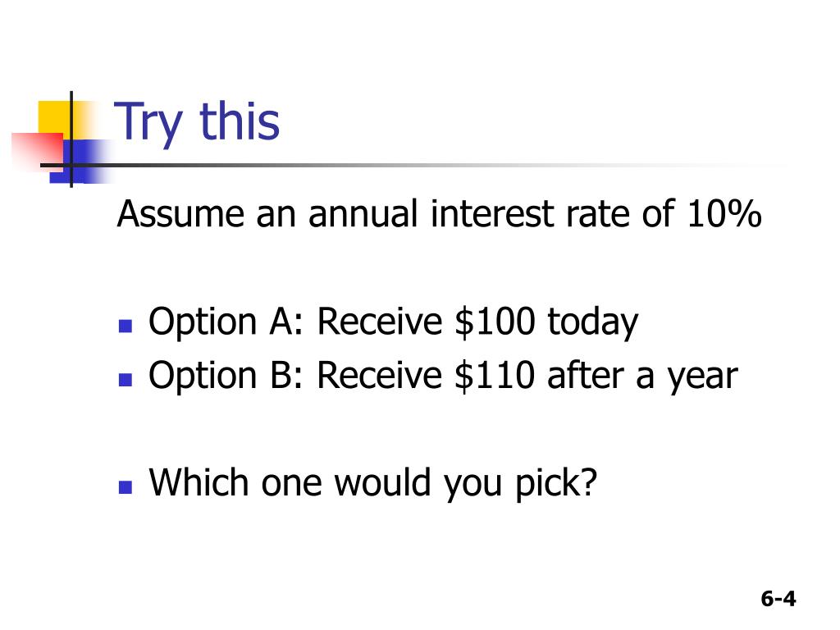
Task: Click the word 'pick?' in the question
Action: click(x=556, y=484)
